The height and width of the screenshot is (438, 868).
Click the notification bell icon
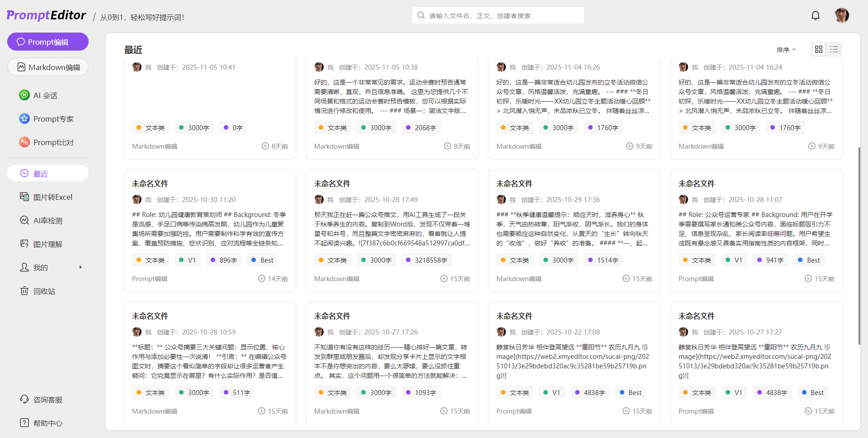click(815, 16)
